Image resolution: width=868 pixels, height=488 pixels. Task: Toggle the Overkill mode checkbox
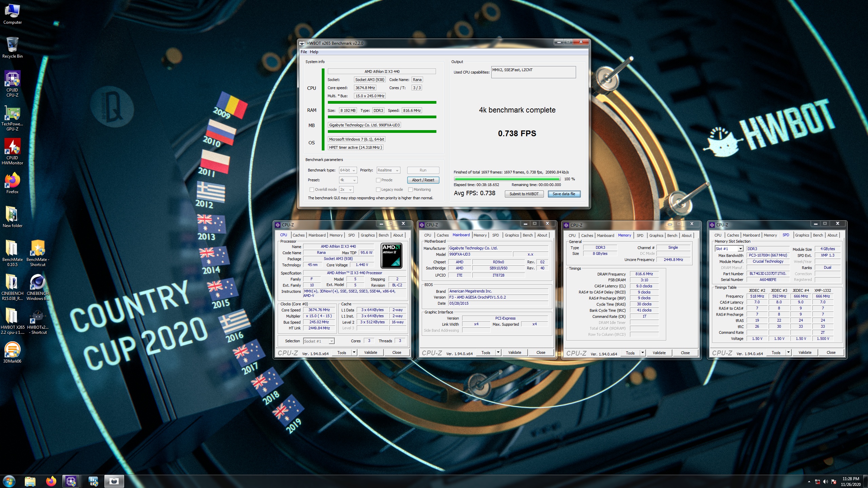click(312, 189)
